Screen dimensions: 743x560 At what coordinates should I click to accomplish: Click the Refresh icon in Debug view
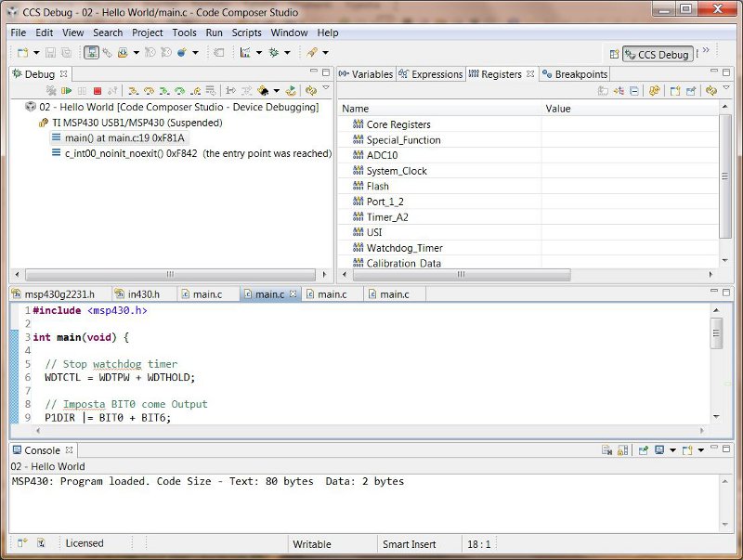(311, 90)
